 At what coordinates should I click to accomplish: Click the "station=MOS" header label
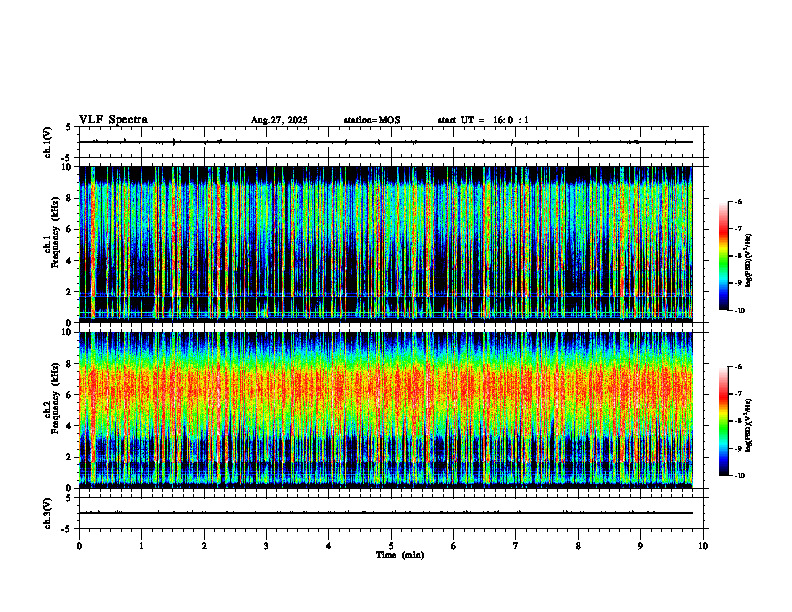(x=372, y=120)
